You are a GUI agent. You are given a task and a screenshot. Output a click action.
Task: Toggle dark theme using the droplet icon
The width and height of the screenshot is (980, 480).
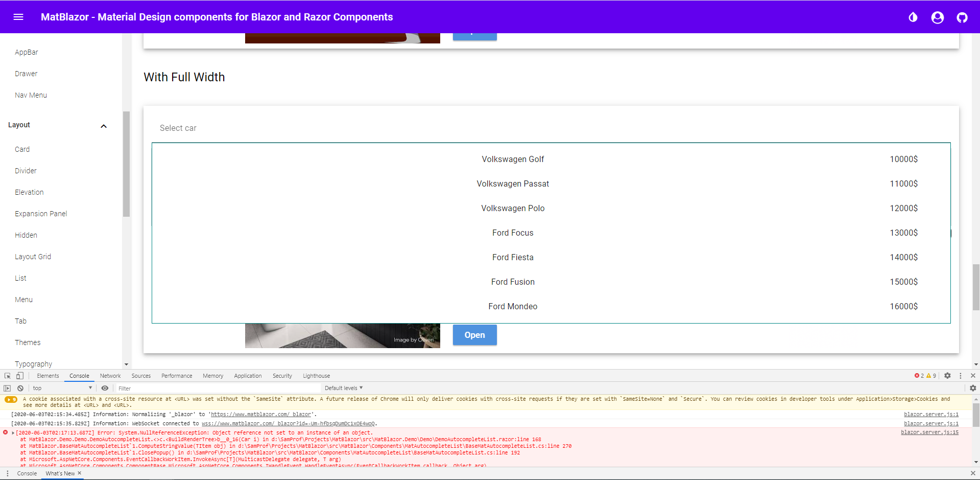[x=913, y=17]
